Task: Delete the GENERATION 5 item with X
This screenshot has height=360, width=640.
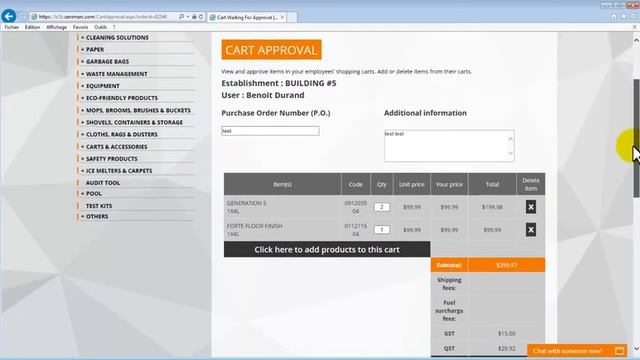Action: tap(531, 207)
